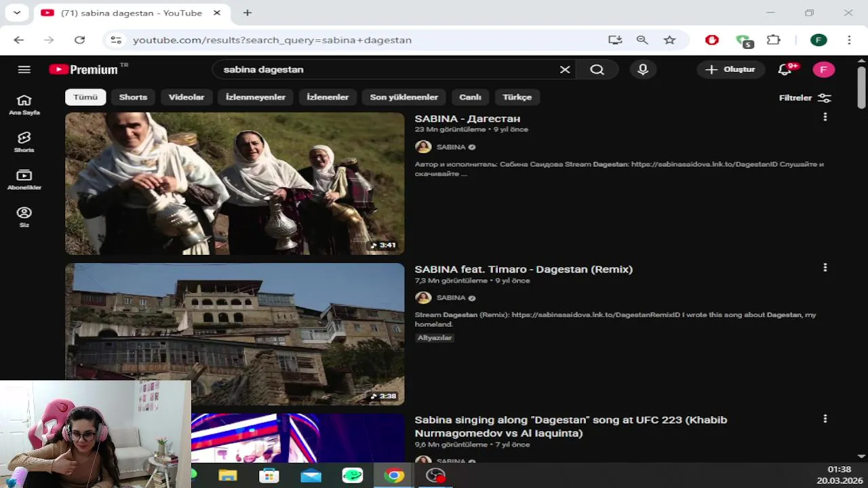Select the İzlenenler filter chip

pyautogui.click(x=328, y=97)
